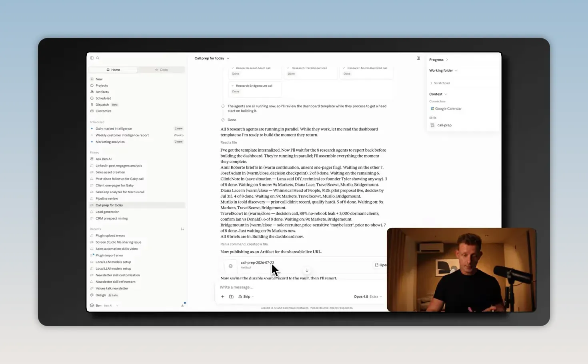Click the Dispatch icon in the sidebar
The height and width of the screenshot is (364, 588).
point(92,105)
